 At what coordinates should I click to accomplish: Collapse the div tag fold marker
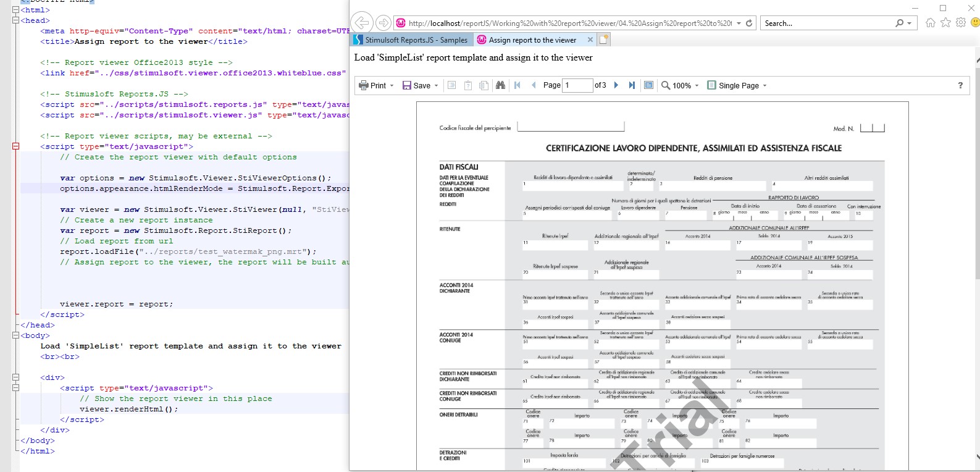[x=16, y=377]
